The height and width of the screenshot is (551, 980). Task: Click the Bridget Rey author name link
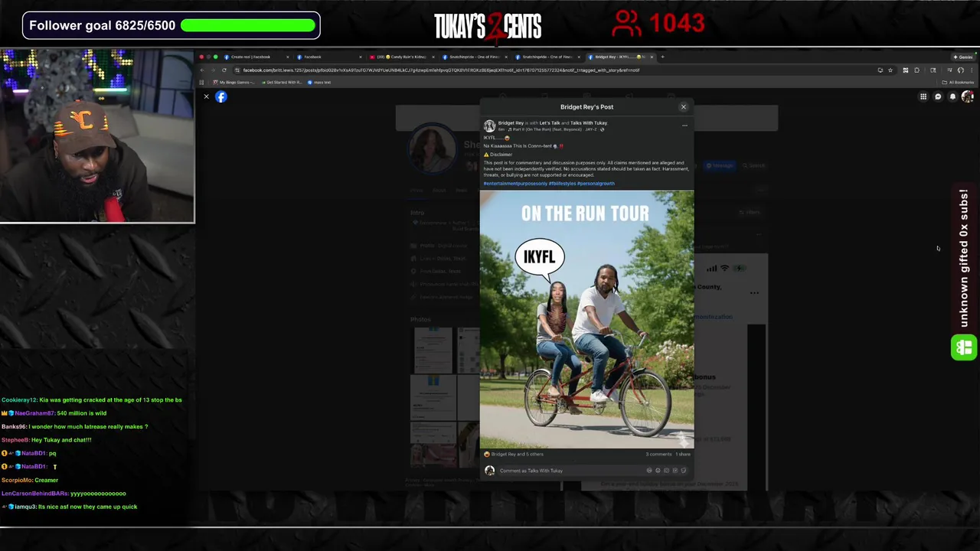pyautogui.click(x=511, y=123)
